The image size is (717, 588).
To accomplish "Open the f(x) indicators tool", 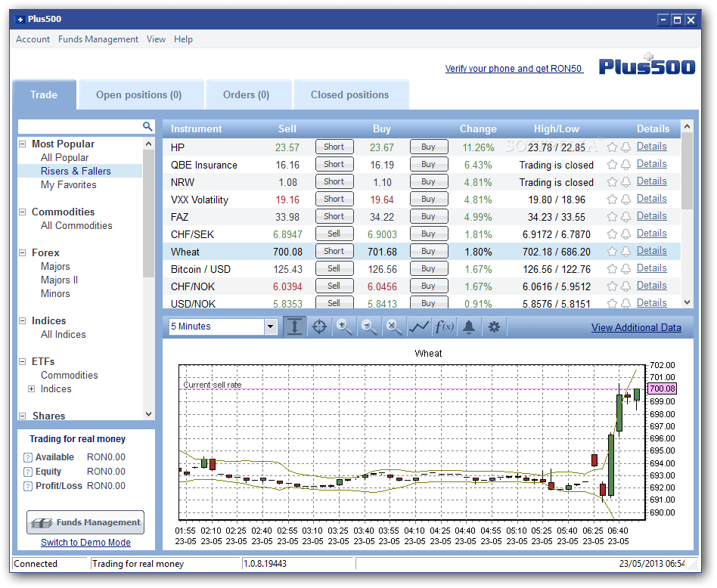I will (444, 326).
